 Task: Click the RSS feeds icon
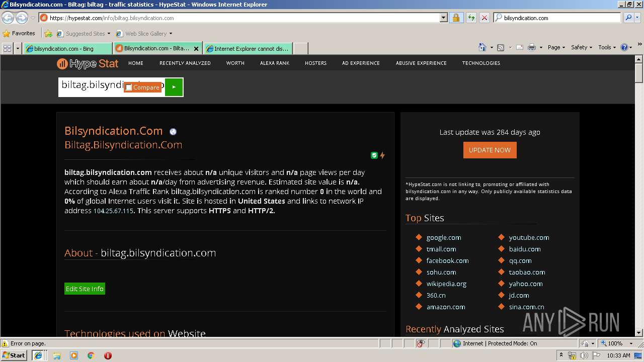(500, 47)
